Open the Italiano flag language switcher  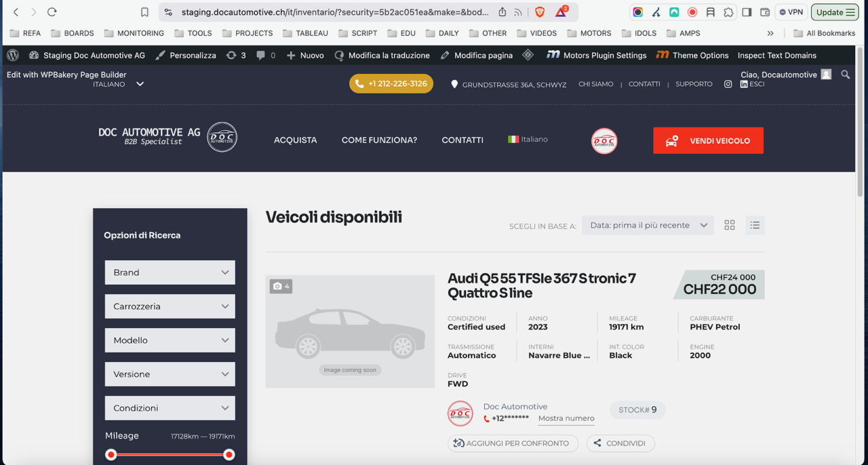[x=528, y=139]
